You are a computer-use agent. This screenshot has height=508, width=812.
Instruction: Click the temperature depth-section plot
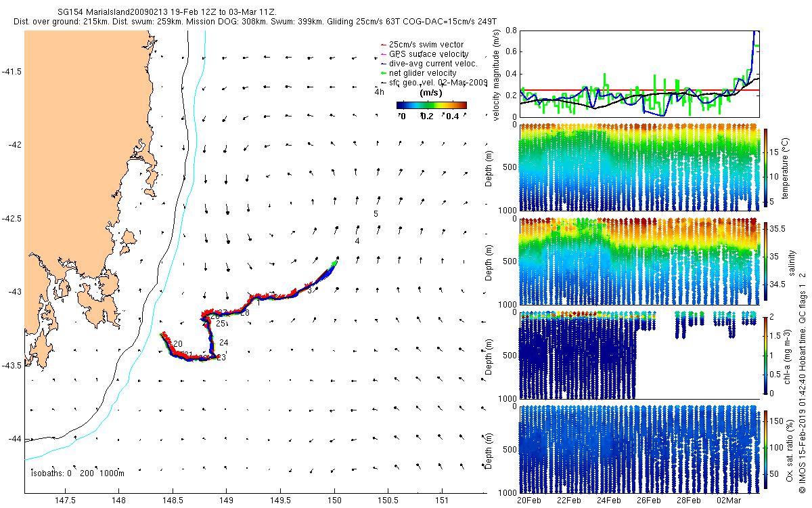pos(639,167)
